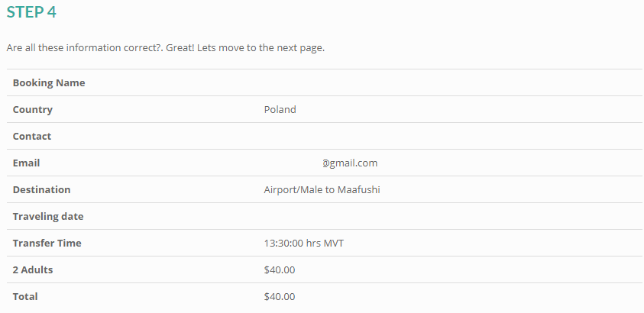
Task: Select the Booking Name row label
Action: (x=49, y=82)
